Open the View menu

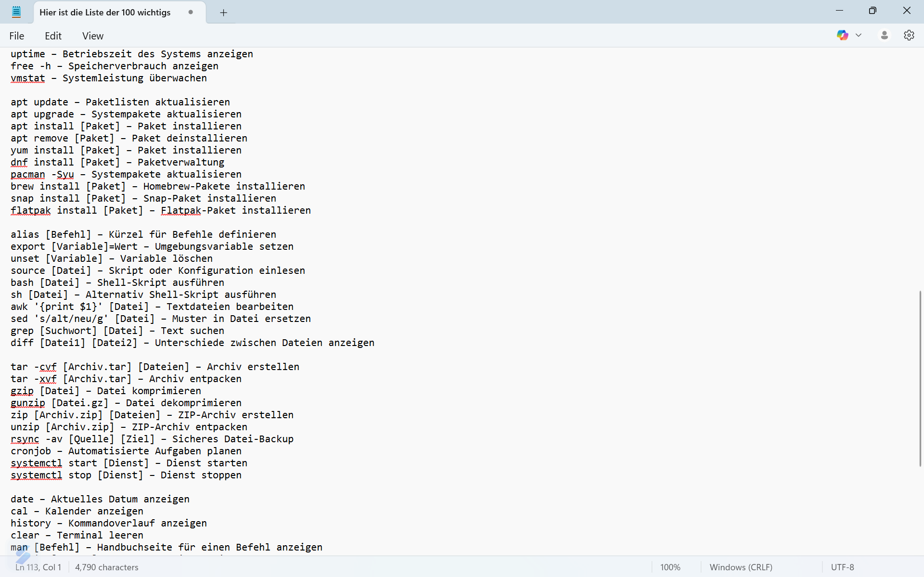coord(92,36)
